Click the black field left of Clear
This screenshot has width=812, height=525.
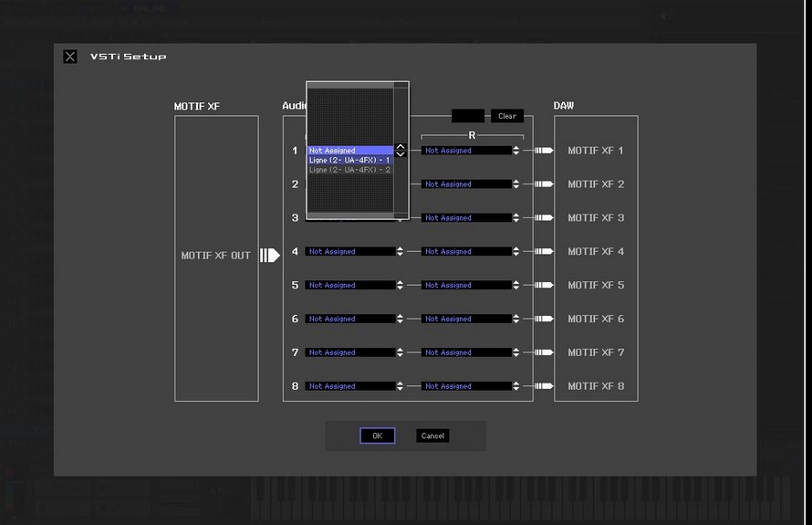click(x=468, y=116)
